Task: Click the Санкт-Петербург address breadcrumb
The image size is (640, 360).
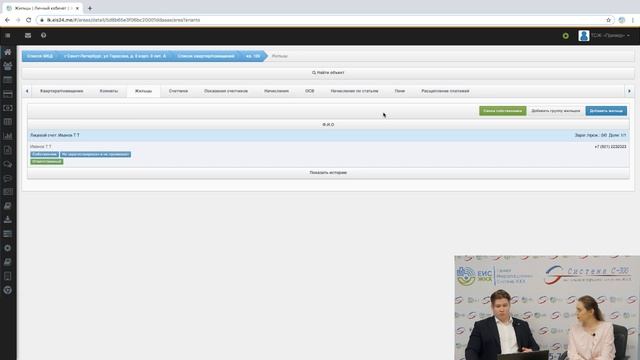Action: (x=115, y=56)
